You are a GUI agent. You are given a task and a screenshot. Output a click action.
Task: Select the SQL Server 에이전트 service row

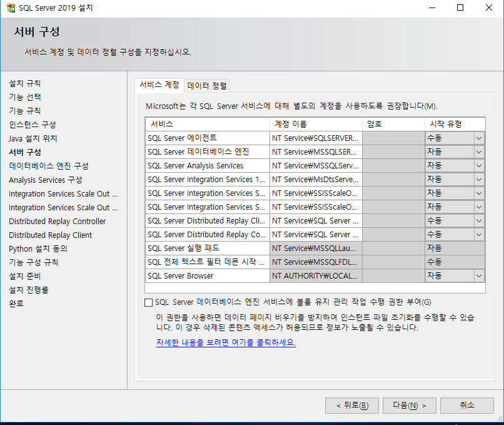[208, 138]
